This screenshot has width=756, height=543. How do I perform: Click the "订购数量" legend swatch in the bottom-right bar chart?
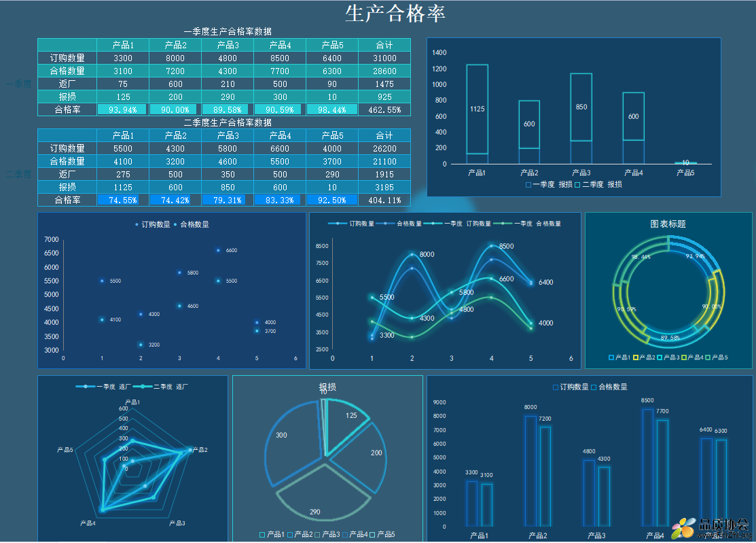[x=556, y=387]
